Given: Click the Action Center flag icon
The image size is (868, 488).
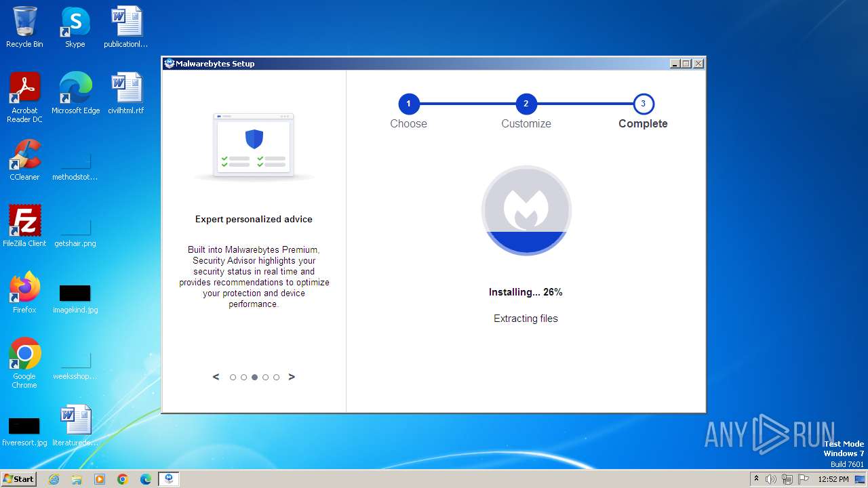Looking at the screenshot, I should (x=804, y=479).
